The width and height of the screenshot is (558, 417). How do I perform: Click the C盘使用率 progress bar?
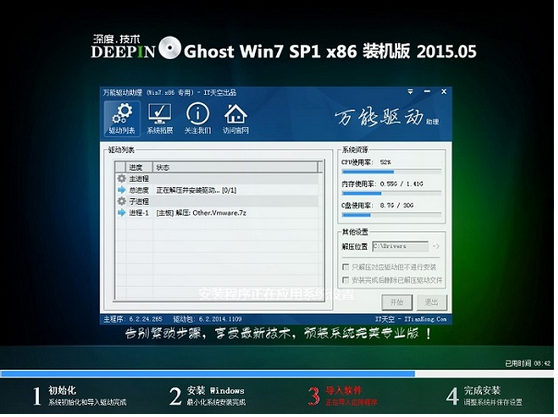tap(391, 215)
